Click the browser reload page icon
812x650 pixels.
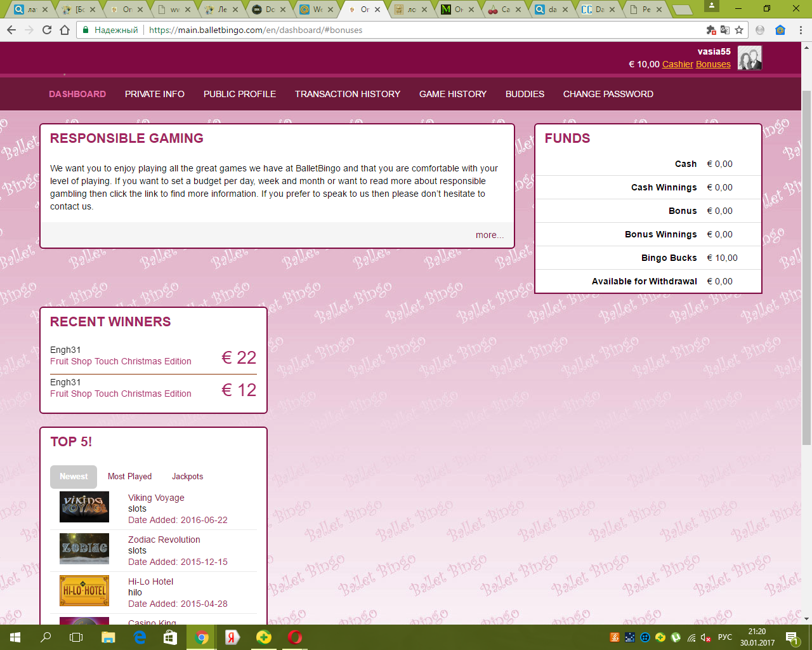[x=47, y=30]
